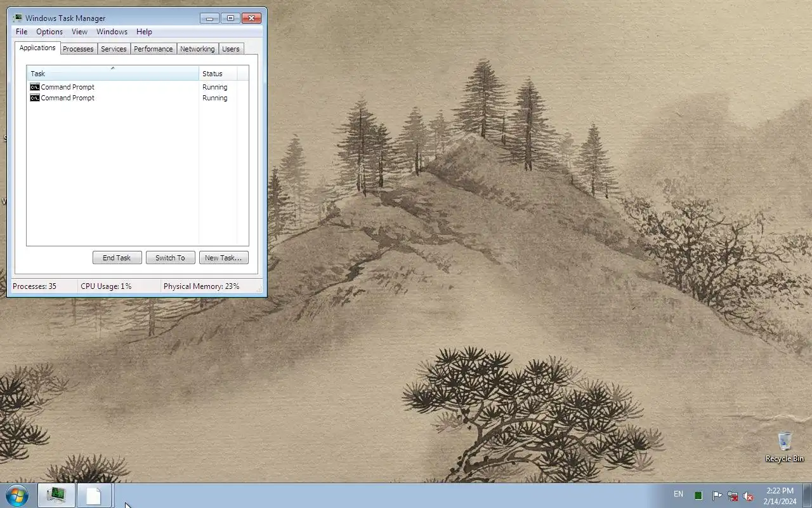The width and height of the screenshot is (812, 508).
Task: Click the New Task... button
Action: (x=223, y=258)
